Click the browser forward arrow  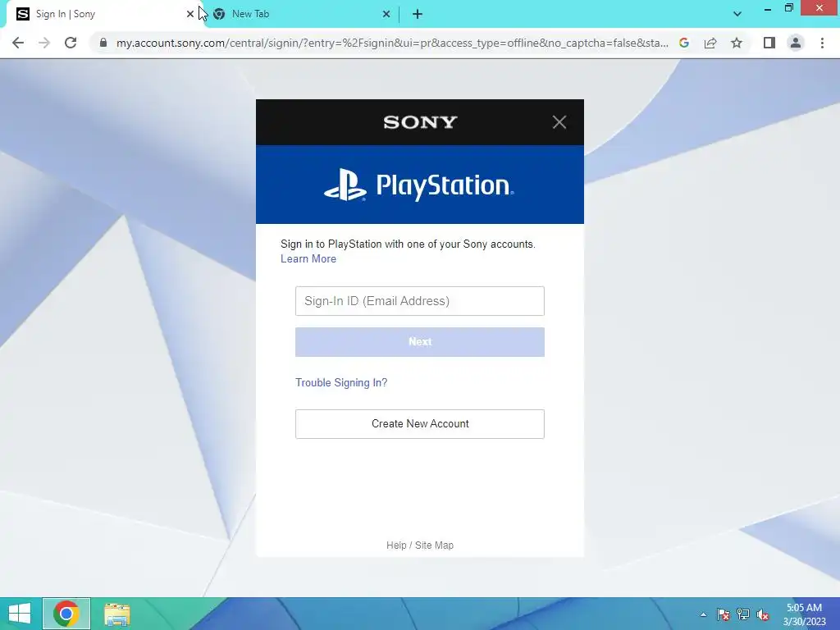pyautogui.click(x=44, y=43)
